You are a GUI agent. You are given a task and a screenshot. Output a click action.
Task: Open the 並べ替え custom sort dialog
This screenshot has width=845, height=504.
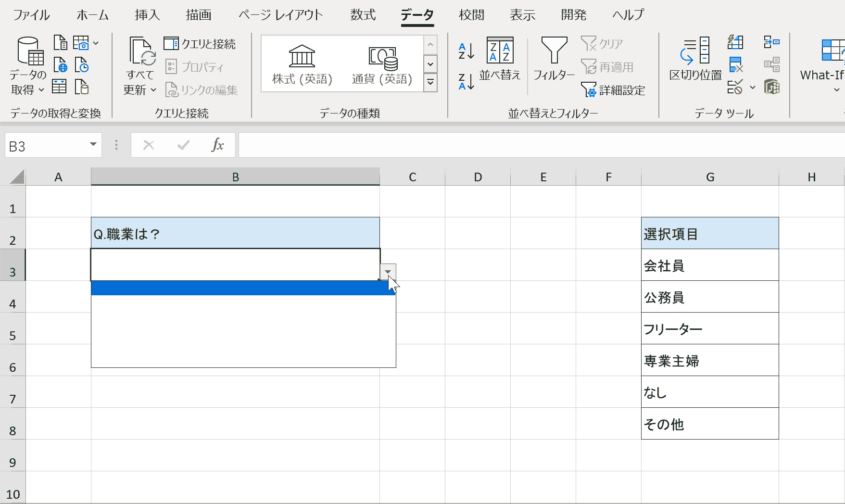pyautogui.click(x=500, y=59)
